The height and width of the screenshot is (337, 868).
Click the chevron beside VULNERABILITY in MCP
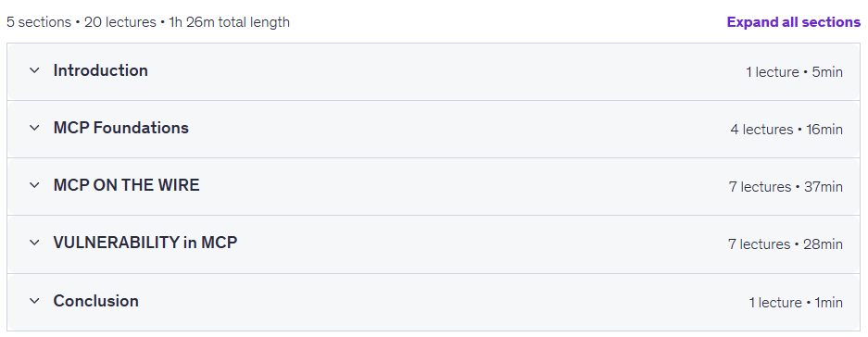click(x=34, y=243)
